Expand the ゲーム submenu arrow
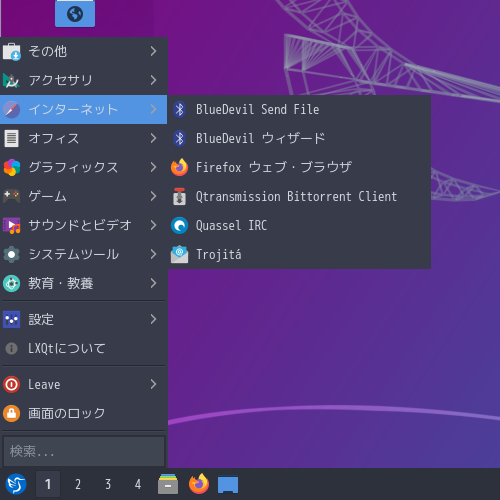The image size is (500, 500). (153, 196)
